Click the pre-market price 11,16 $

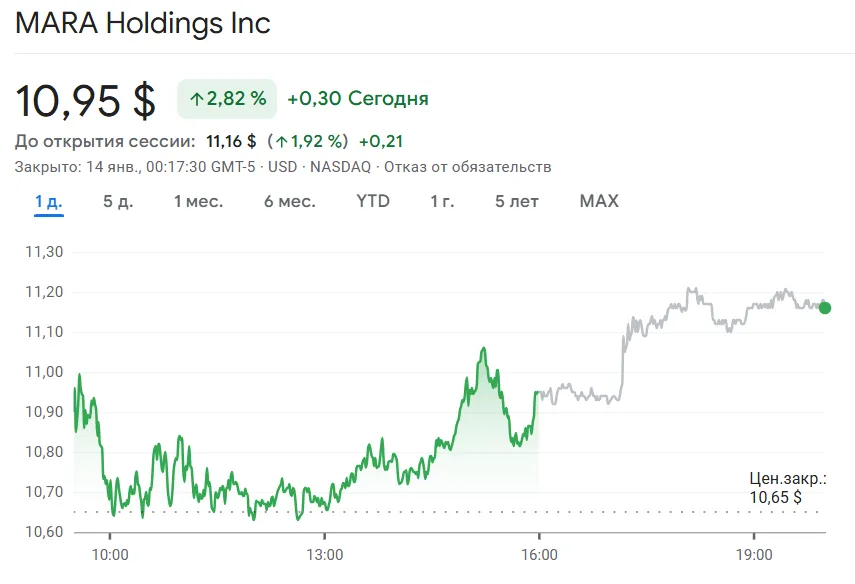coord(231,141)
